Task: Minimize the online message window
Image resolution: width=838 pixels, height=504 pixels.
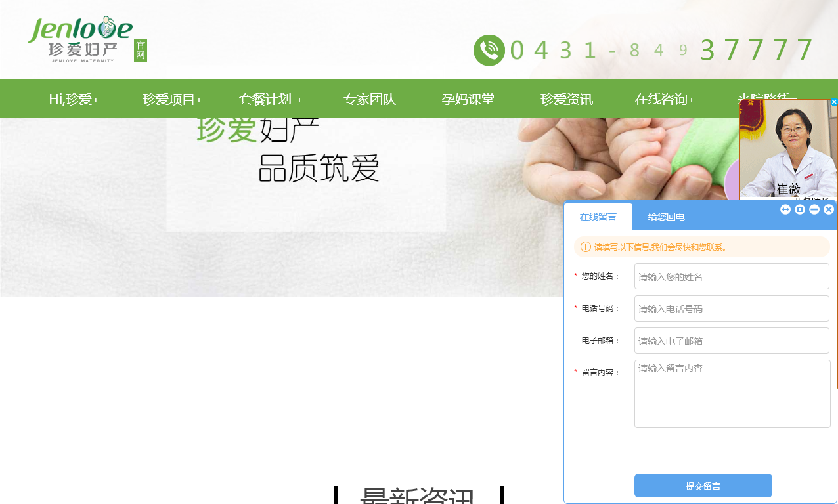Action: pyautogui.click(x=814, y=209)
